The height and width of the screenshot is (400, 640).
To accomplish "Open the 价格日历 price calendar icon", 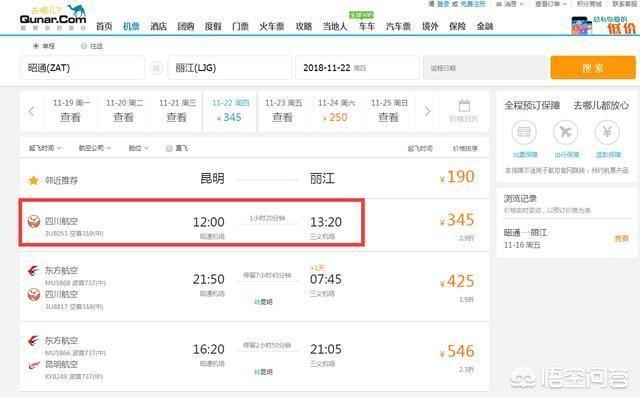I will pos(464,110).
